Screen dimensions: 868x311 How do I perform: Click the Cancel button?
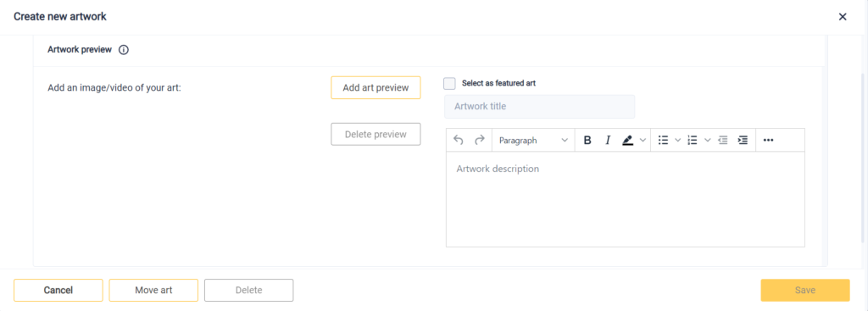pos(58,290)
